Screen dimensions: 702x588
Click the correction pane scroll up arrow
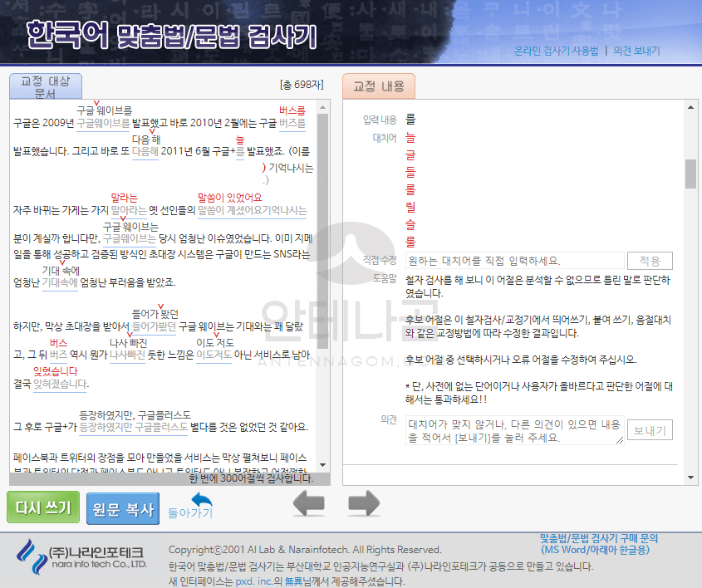click(x=691, y=107)
